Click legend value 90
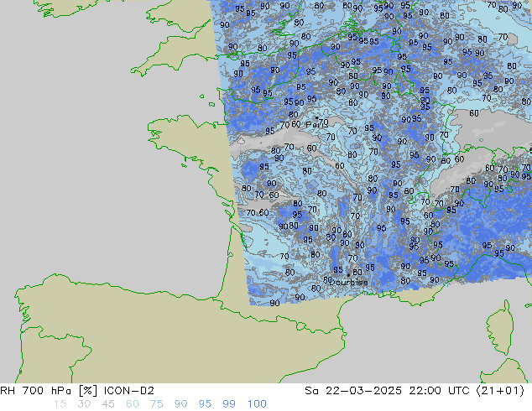The image size is (532, 411). [180, 404]
